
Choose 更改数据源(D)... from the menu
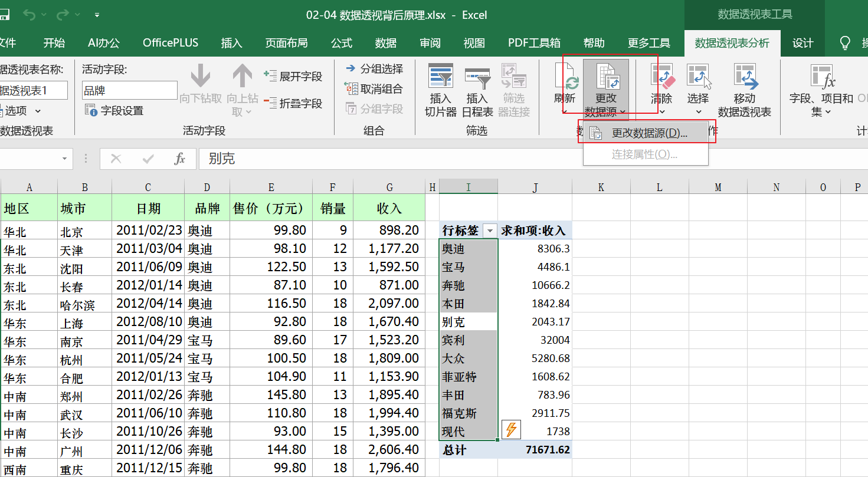point(646,133)
